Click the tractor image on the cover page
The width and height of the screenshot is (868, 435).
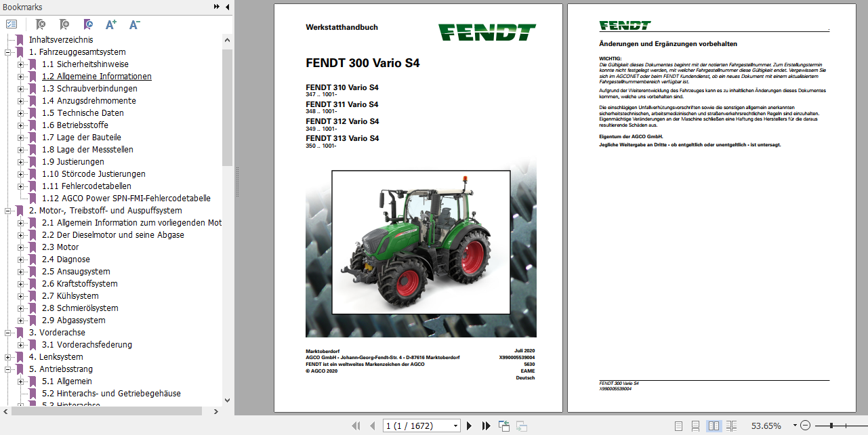(x=420, y=242)
